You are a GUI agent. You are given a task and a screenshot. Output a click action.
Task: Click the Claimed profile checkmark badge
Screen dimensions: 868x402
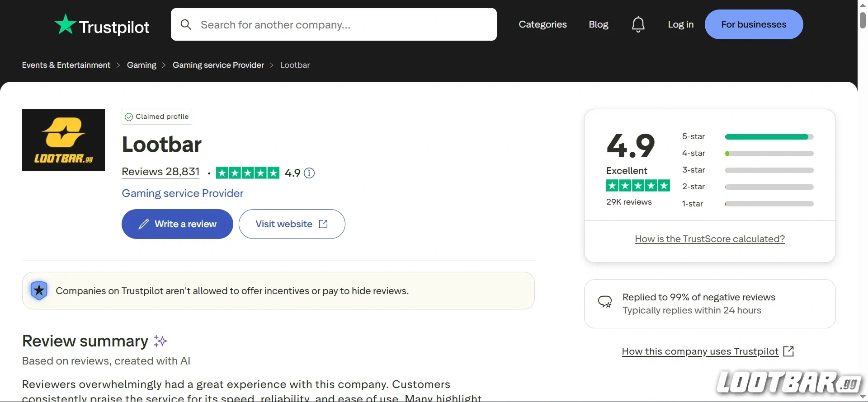128,117
